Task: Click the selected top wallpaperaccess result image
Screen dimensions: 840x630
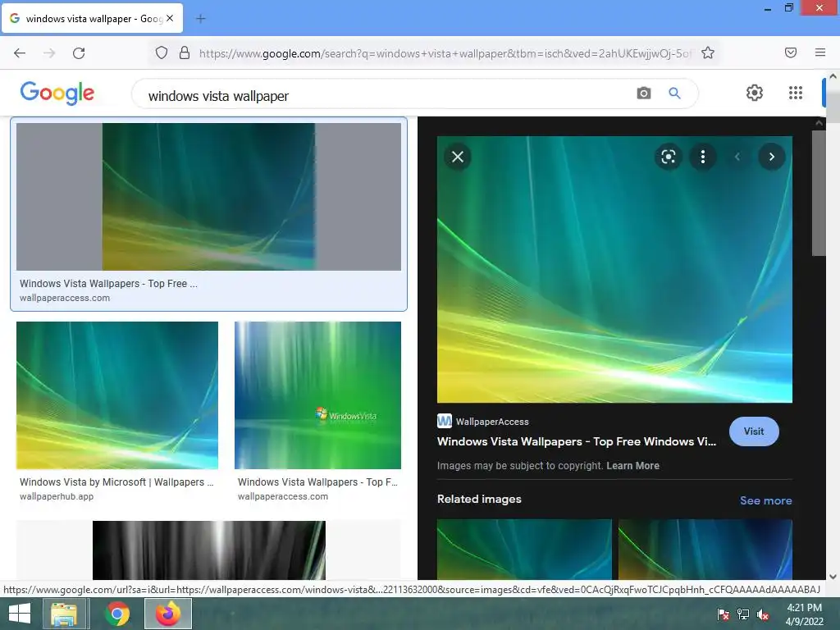Action: (208, 197)
